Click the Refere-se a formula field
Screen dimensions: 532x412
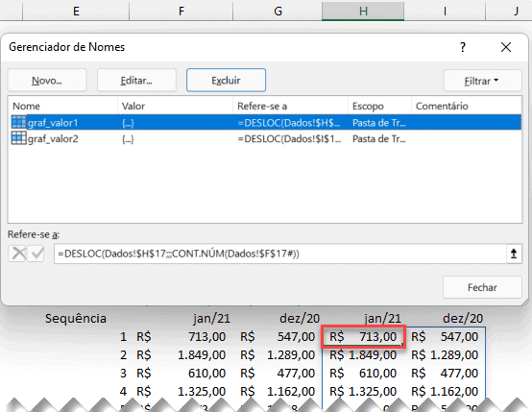pyautogui.click(x=279, y=254)
